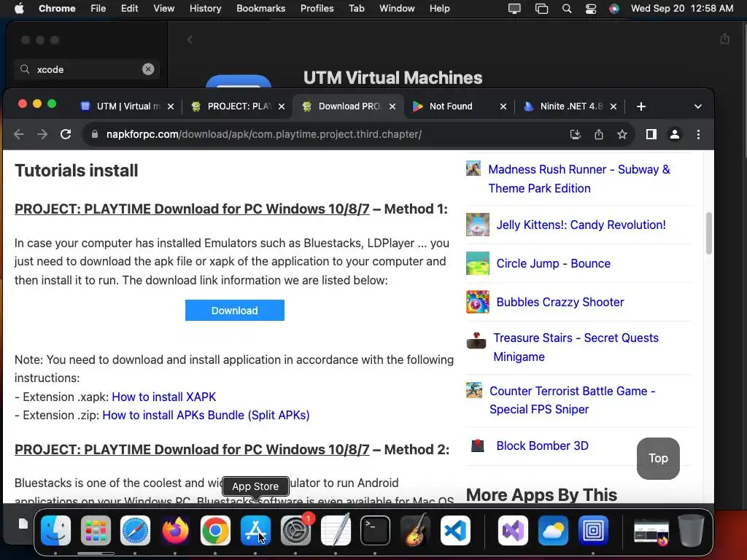Open Spotlight search in menu bar

coord(566,9)
